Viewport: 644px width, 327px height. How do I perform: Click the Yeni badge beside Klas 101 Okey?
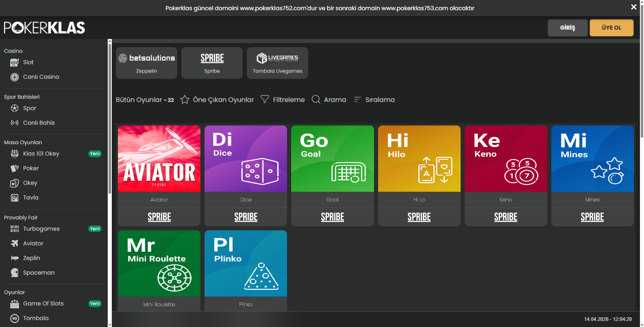point(95,154)
